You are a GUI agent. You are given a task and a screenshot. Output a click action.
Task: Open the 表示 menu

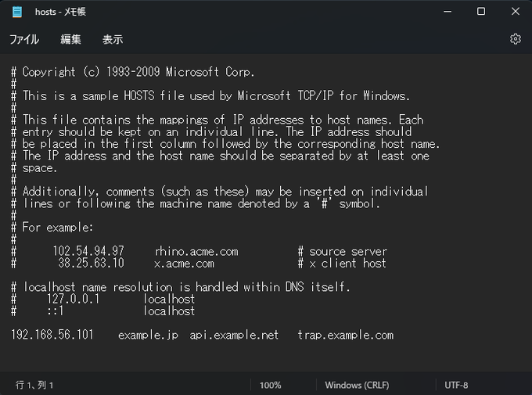click(113, 39)
